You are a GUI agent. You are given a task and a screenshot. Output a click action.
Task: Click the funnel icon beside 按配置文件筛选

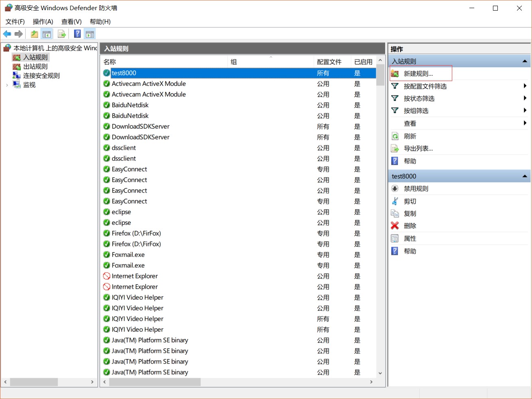point(395,86)
